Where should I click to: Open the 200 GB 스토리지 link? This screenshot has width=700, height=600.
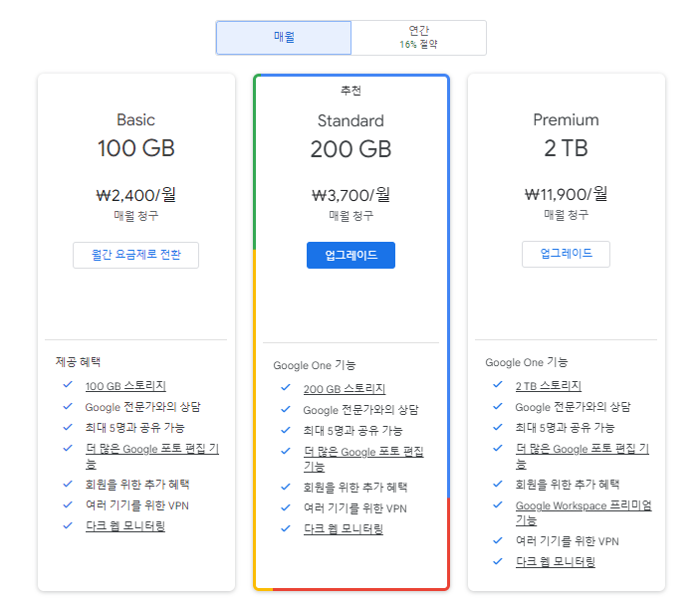tap(345, 389)
